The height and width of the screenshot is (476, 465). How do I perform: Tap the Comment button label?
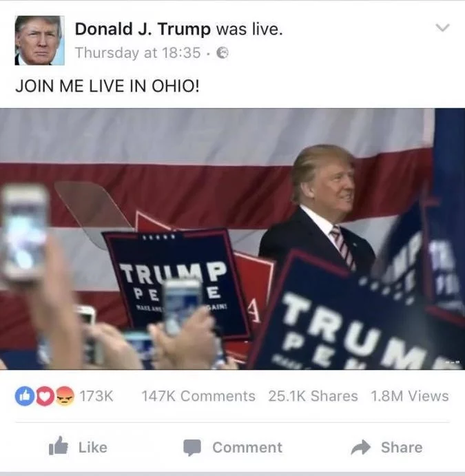247,448
